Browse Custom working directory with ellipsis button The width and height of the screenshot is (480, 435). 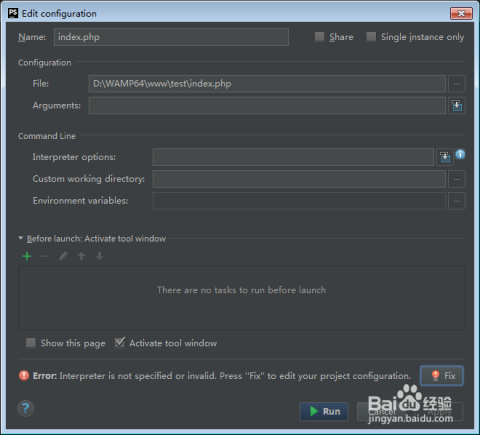tap(457, 179)
